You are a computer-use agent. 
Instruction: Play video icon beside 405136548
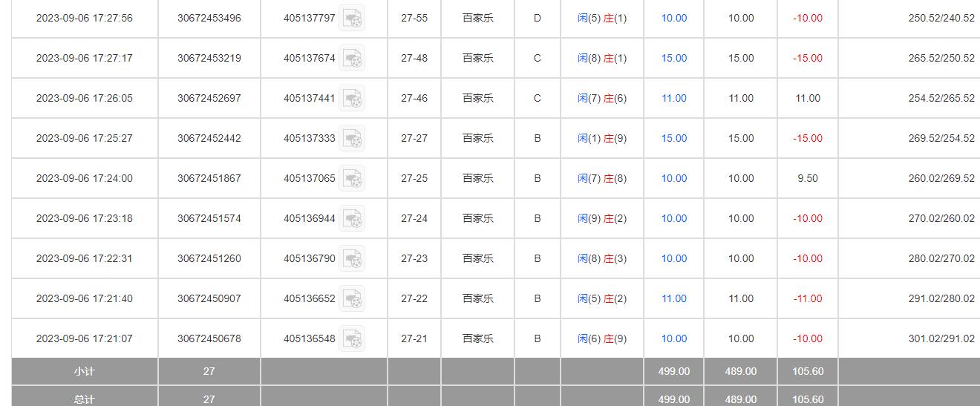pyautogui.click(x=352, y=338)
